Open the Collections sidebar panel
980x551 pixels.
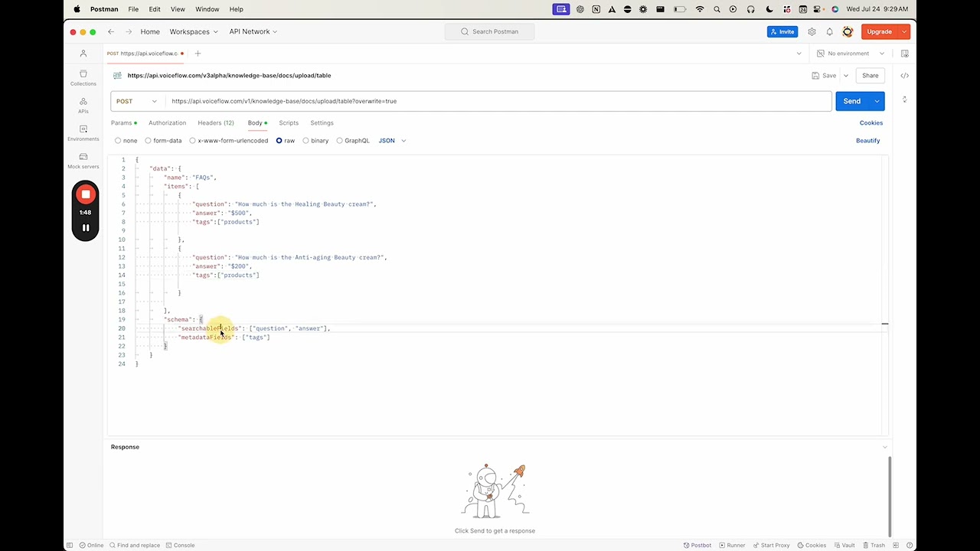pos(83,77)
